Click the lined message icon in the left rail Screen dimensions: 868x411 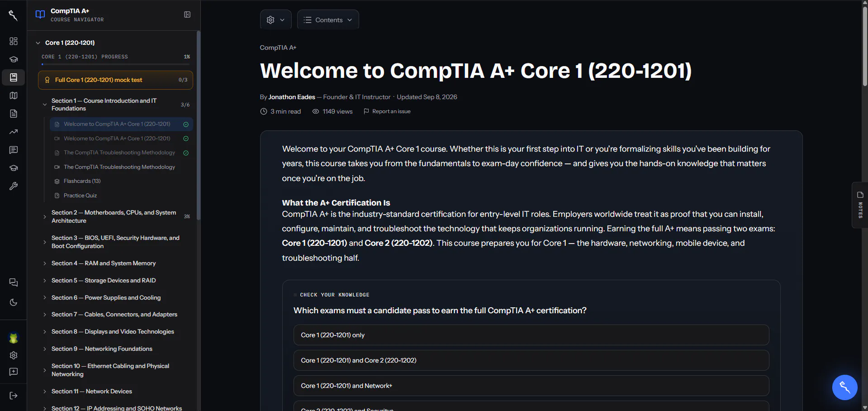[x=14, y=150]
